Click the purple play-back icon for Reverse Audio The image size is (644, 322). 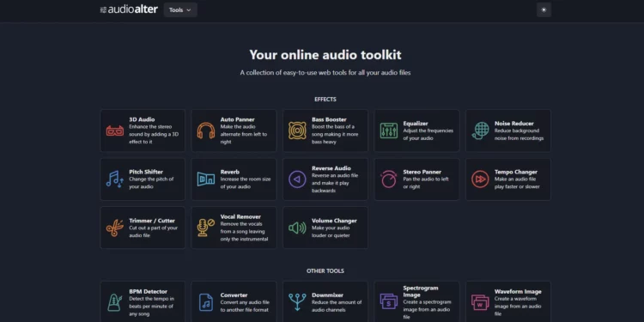[297, 179]
